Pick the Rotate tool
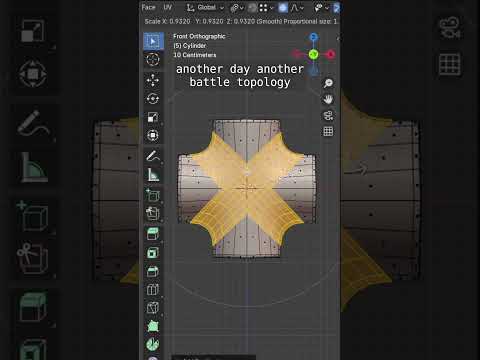 (x=153, y=99)
